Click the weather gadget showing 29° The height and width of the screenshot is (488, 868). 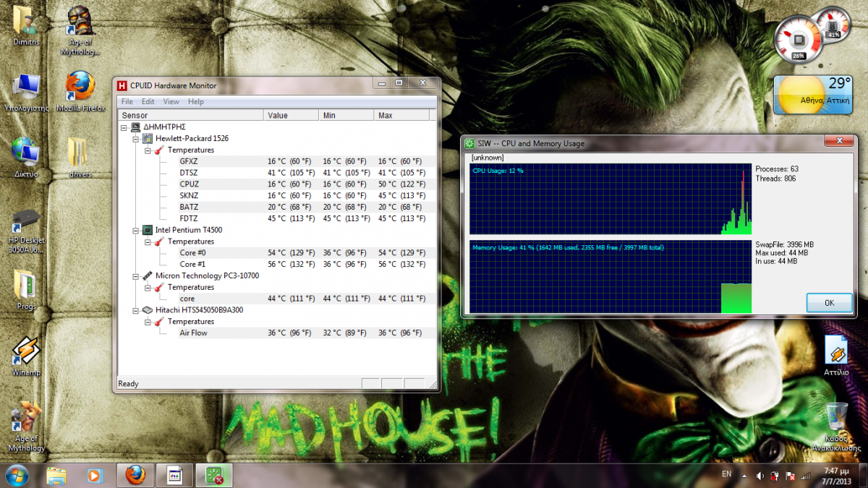point(814,95)
